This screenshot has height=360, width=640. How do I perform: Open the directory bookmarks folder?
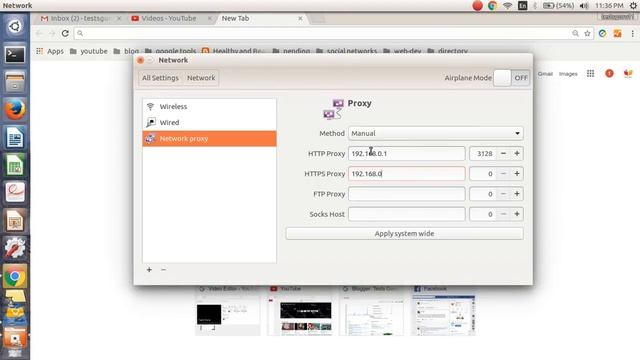click(447, 51)
